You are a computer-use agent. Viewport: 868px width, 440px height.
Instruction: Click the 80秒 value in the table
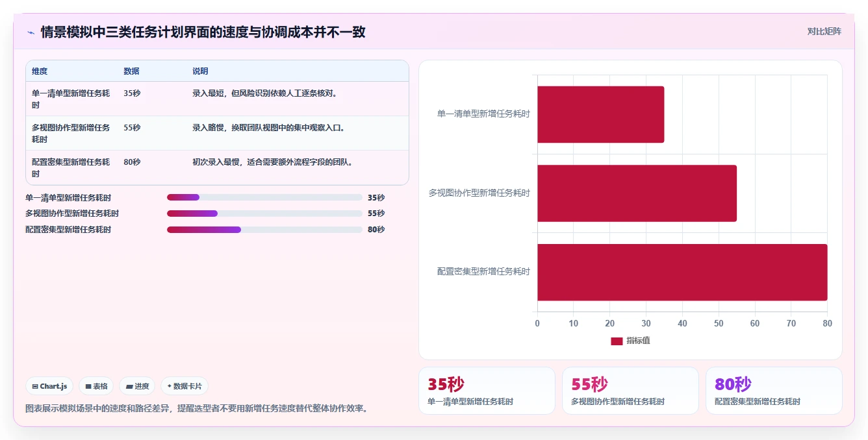click(132, 162)
